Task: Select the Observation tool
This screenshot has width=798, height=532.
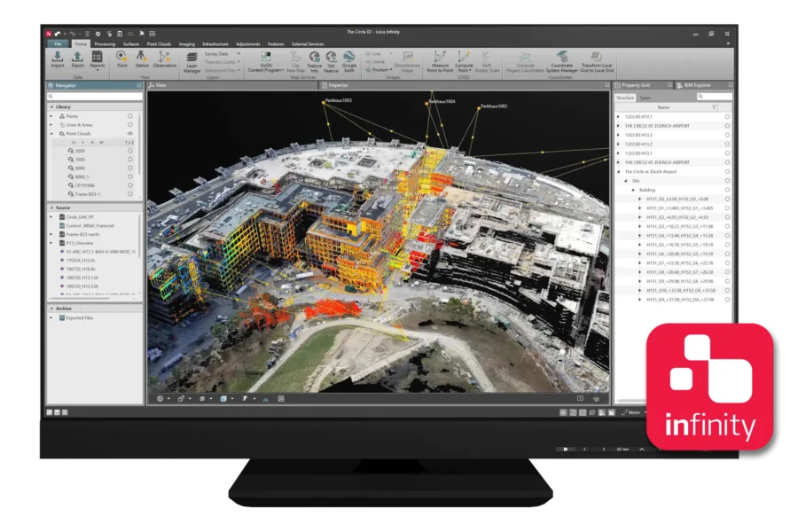Action: [x=165, y=59]
